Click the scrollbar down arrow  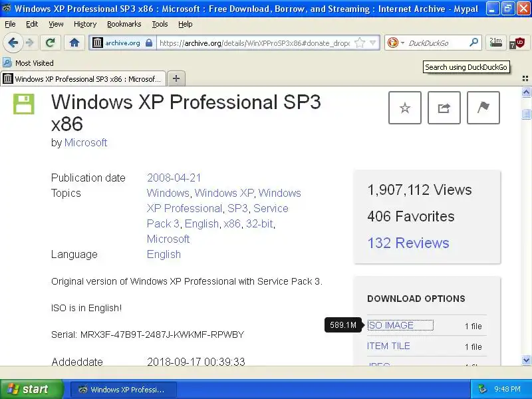[526, 360]
